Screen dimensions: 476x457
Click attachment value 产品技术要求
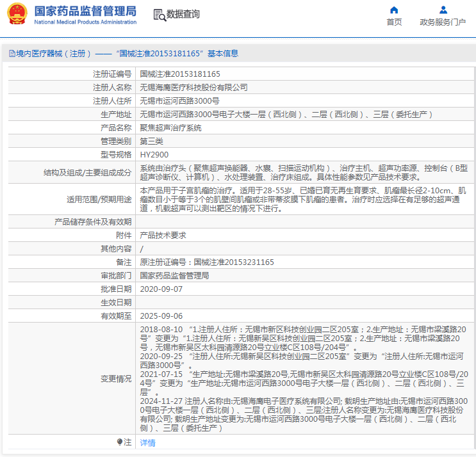[x=163, y=236]
